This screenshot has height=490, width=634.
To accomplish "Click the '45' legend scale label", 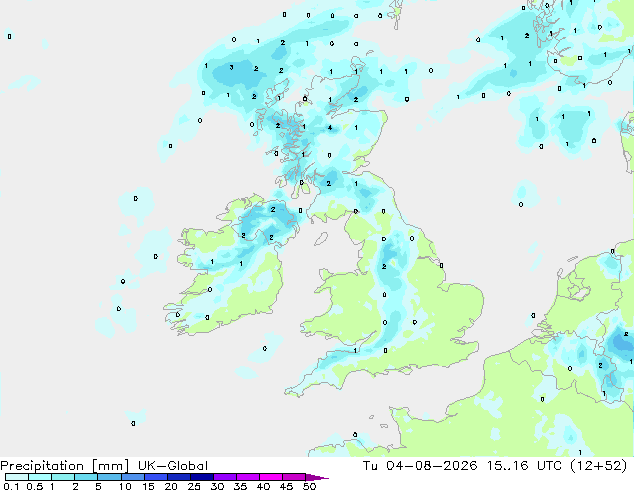I will (286, 486).
